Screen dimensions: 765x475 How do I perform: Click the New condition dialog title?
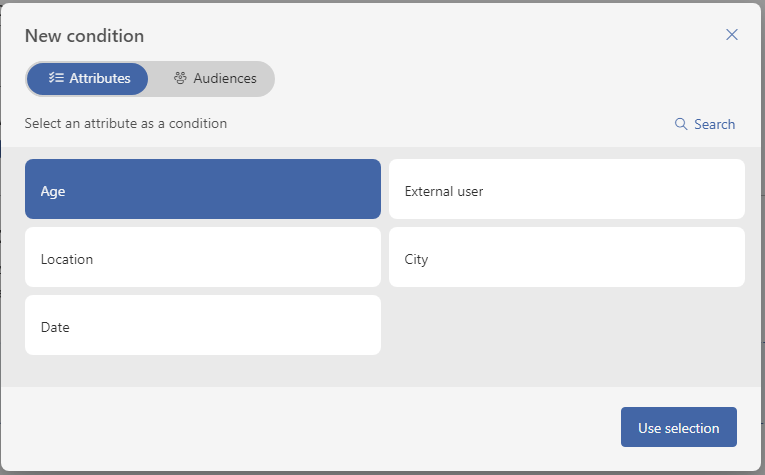(x=84, y=36)
